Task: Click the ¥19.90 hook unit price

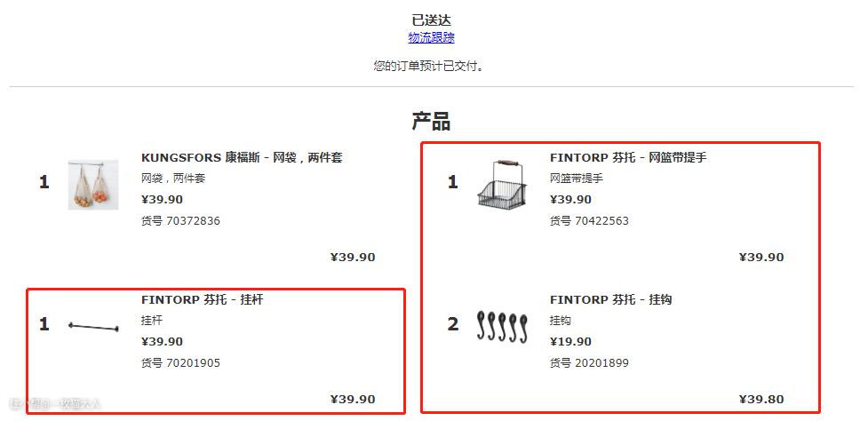Action: point(570,341)
